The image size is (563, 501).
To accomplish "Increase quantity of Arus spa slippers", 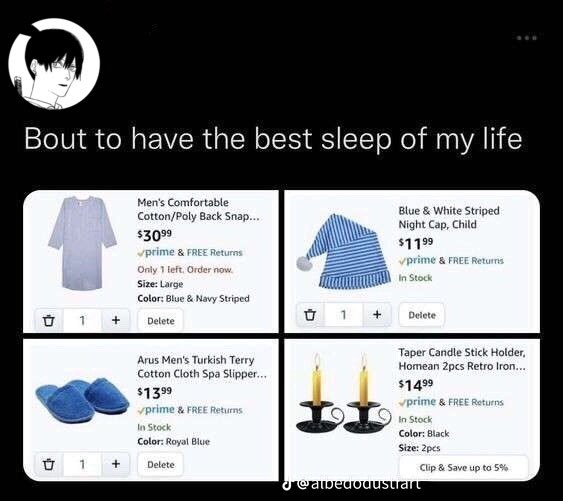I will click(115, 464).
